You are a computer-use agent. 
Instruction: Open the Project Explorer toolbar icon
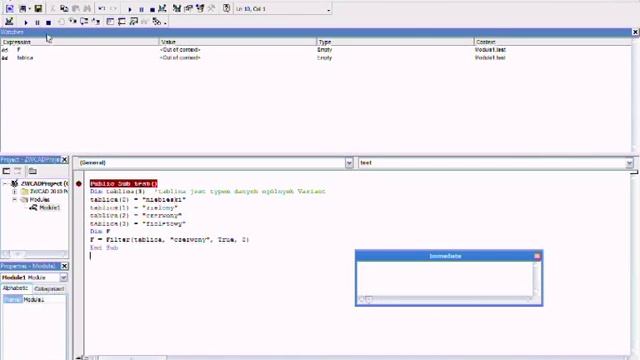pos(177,8)
